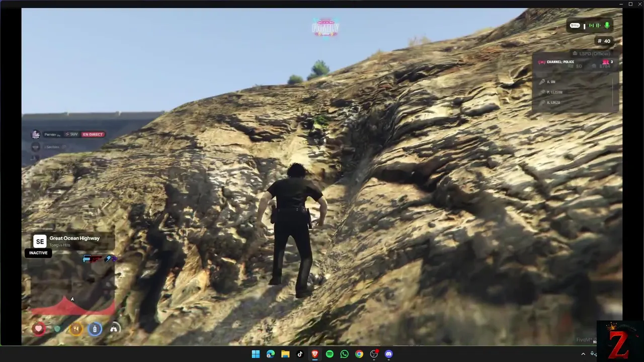Select the first radio member A. row
This screenshot has width=644, height=362.
pyautogui.click(x=574, y=81)
